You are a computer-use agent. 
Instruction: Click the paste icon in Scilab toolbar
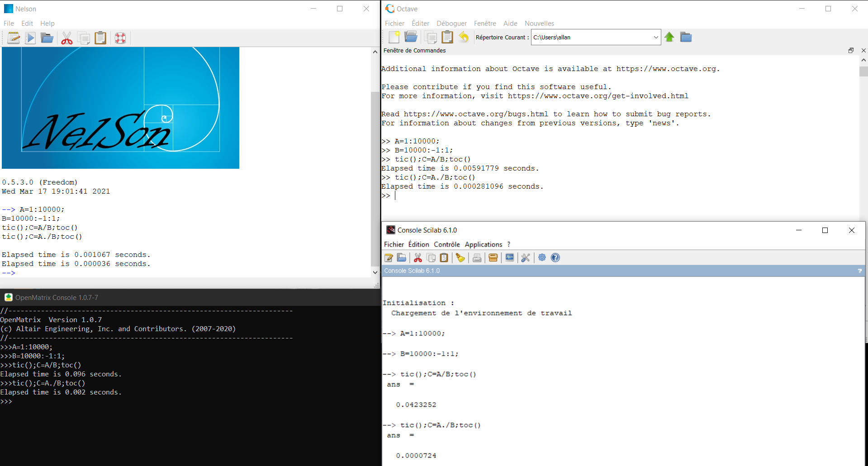coord(444,258)
